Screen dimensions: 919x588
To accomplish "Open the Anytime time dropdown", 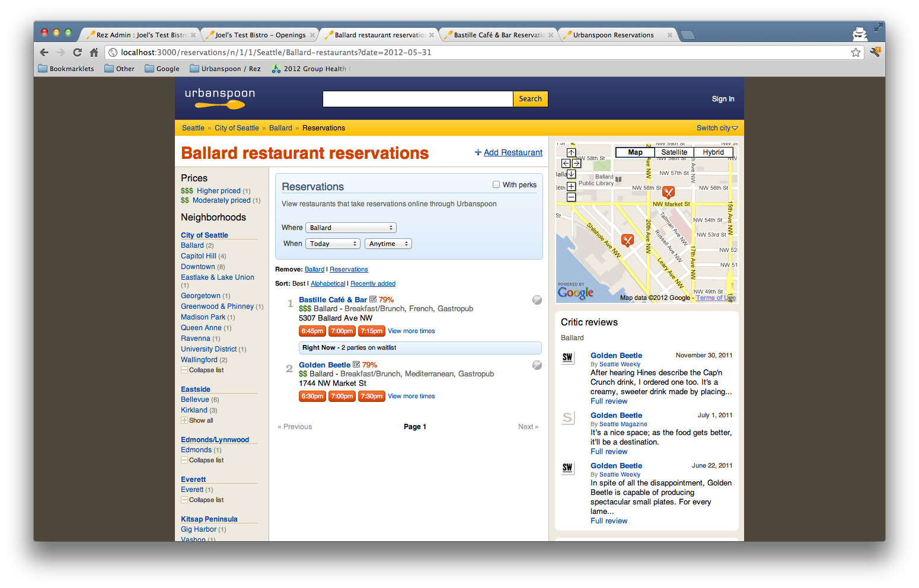I will [x=388, y=244].
